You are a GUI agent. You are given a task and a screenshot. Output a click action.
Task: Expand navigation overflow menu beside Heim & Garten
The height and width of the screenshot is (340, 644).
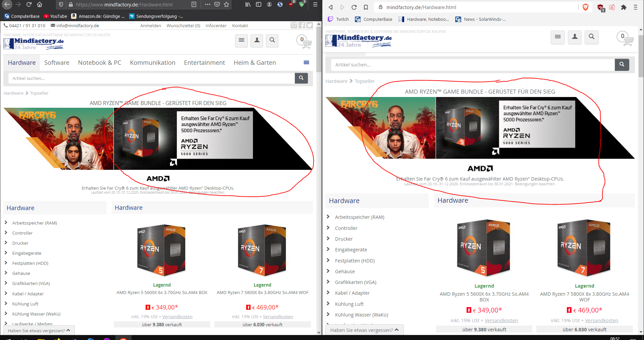(306, 62)
